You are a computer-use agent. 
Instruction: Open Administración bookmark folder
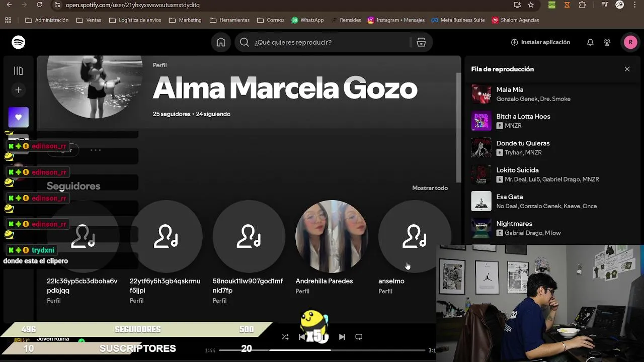47,20
